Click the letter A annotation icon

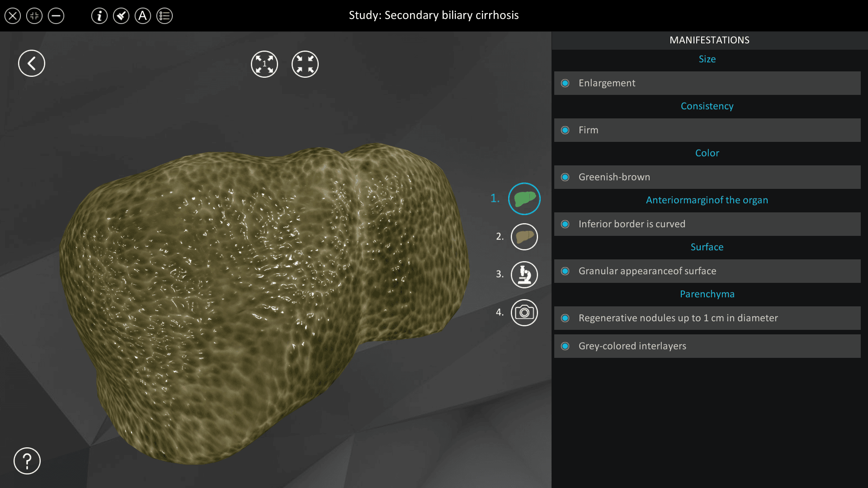tap(143, 16)
